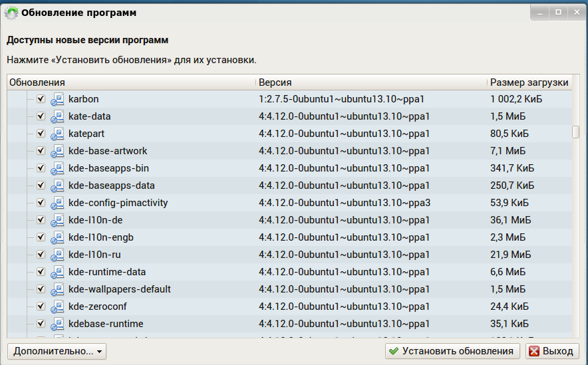Click the package icon beside kate-data
The height and width of the screenshot is (365, 588).
57,116
